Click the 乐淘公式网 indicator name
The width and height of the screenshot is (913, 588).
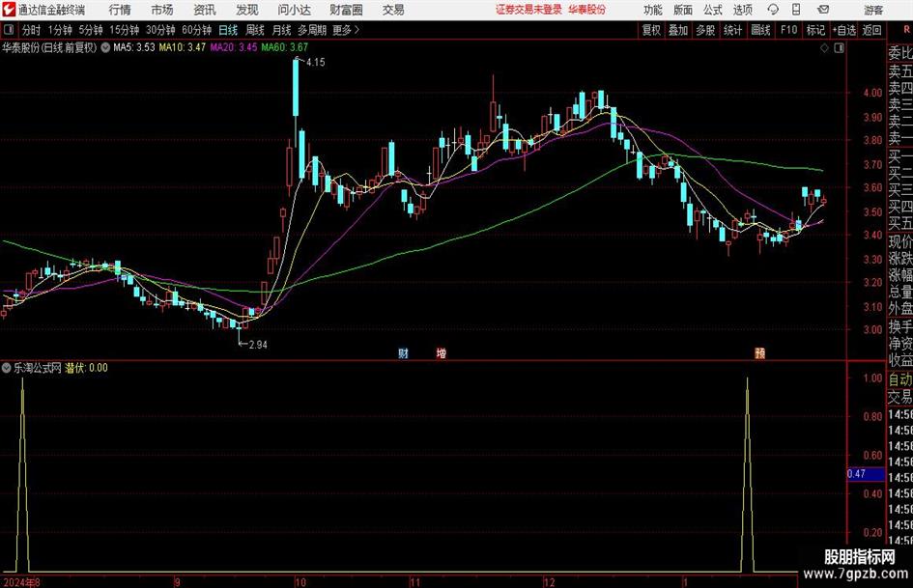pos(38,368)
